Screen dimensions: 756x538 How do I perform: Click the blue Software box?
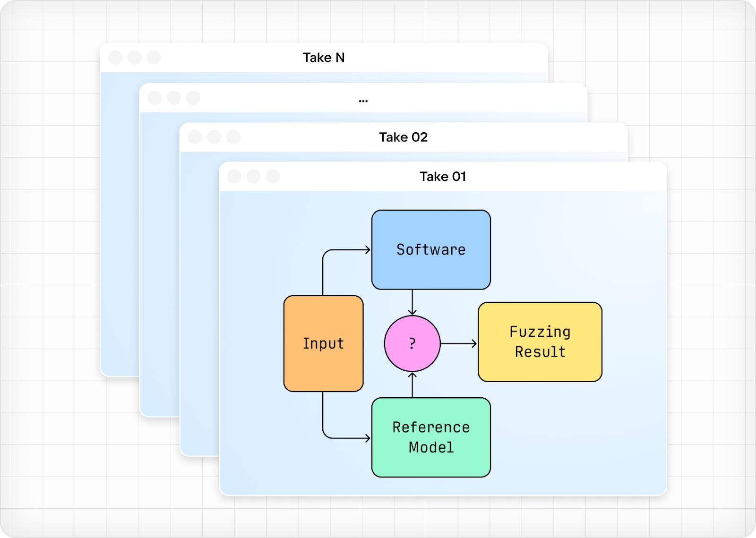pyautogui.click(x=431, y=250)
